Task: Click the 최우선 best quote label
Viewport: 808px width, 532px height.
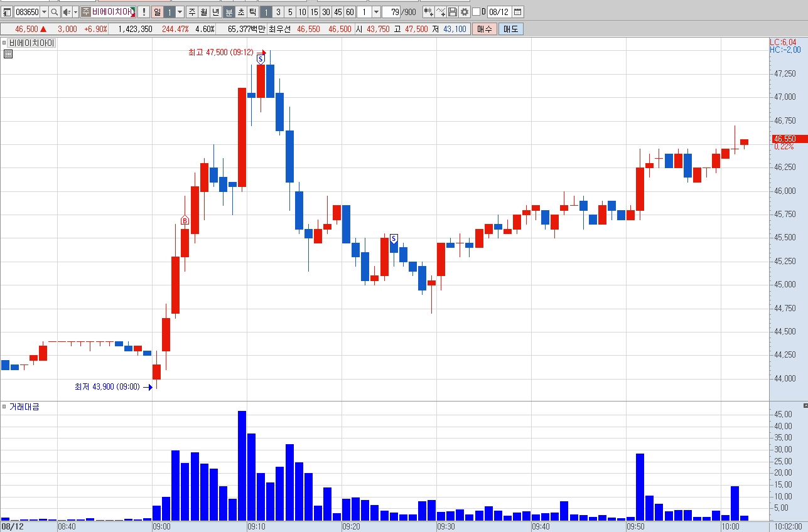Action: point(279,29)
